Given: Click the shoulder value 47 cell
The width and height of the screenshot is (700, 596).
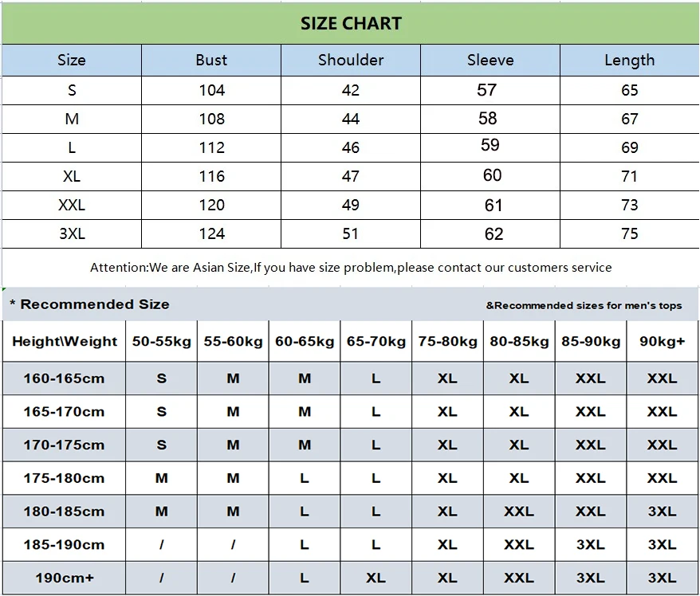Looking at the screenshot, I should click(351, 176).
